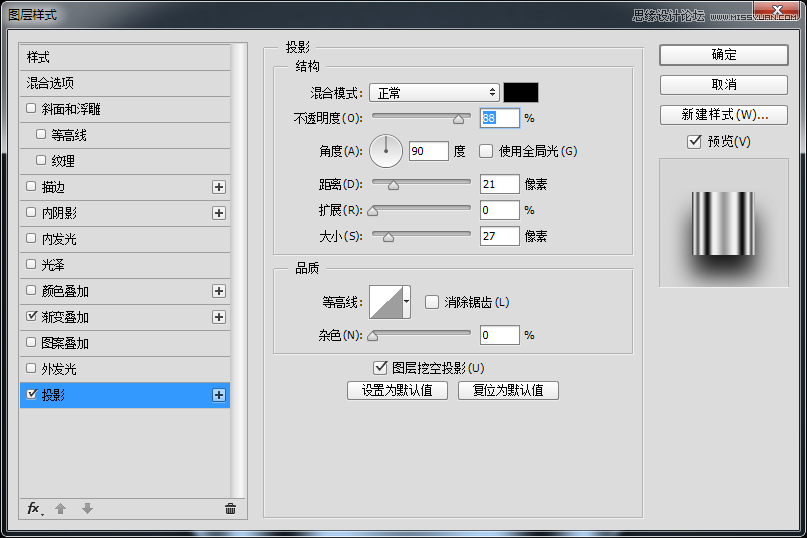Move effect down with the down arrow

(87, 509)
